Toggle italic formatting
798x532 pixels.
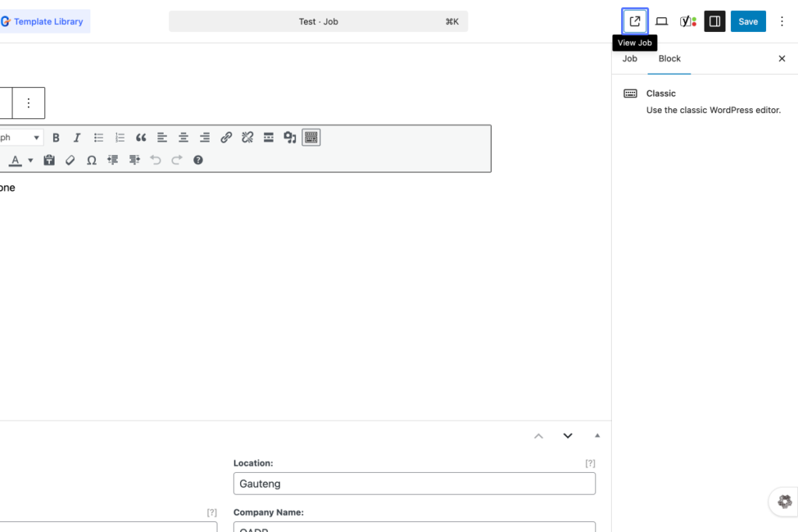tap(77, 138)
